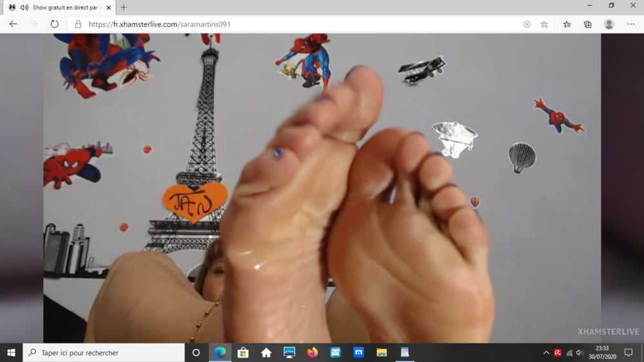This screenshot has height=362, width=644.
Task: Open the house icon app in taskbar
Action: 266,352
